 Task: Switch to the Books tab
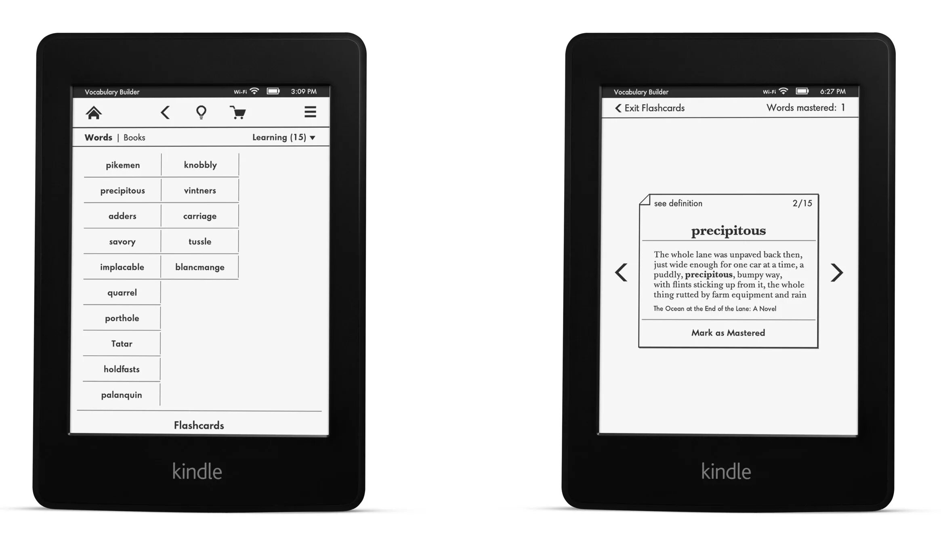tap(135, 138)
